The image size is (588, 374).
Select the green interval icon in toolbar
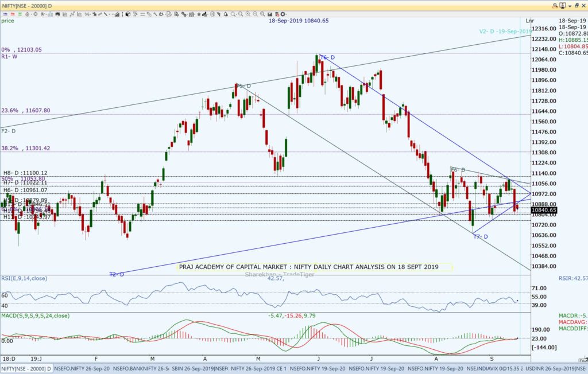pos(20,14)
